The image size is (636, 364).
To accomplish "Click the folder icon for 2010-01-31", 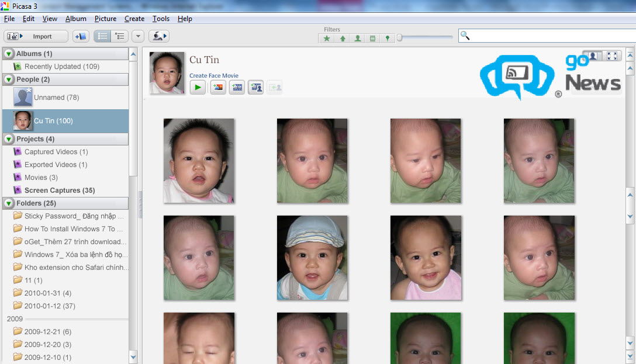I will (18, 293).
